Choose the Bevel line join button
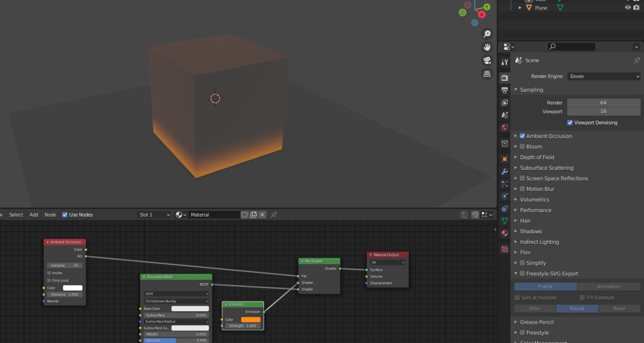 [x=619, y=309]
